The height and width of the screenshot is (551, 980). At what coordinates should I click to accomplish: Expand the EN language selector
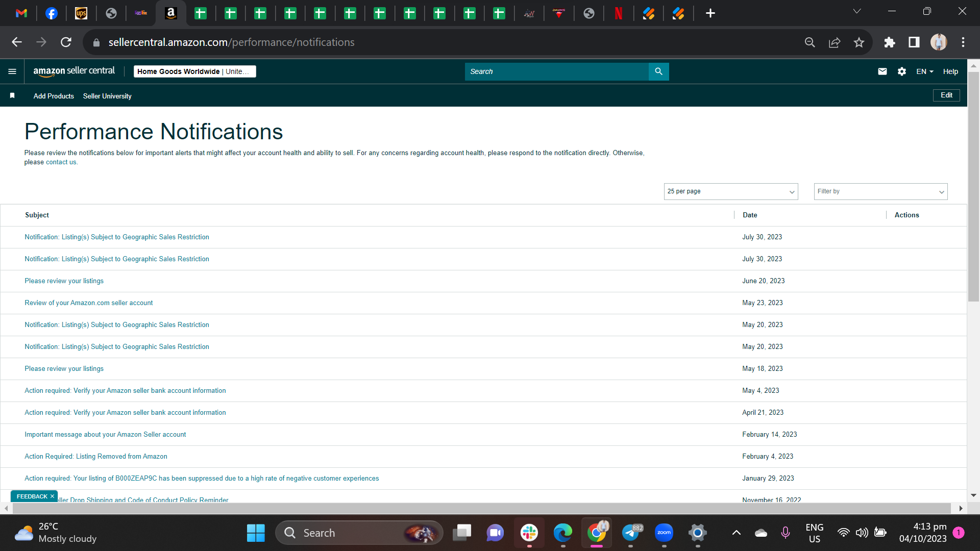924,71
